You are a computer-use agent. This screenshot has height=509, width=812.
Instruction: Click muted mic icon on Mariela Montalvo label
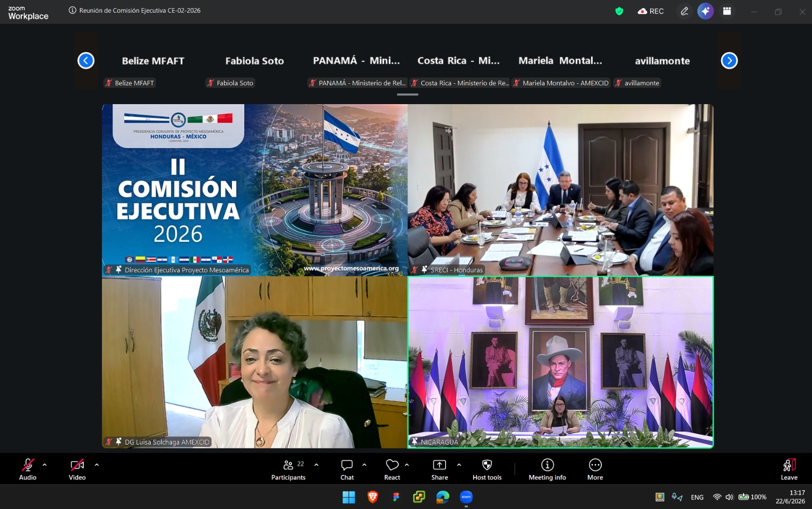517,83
